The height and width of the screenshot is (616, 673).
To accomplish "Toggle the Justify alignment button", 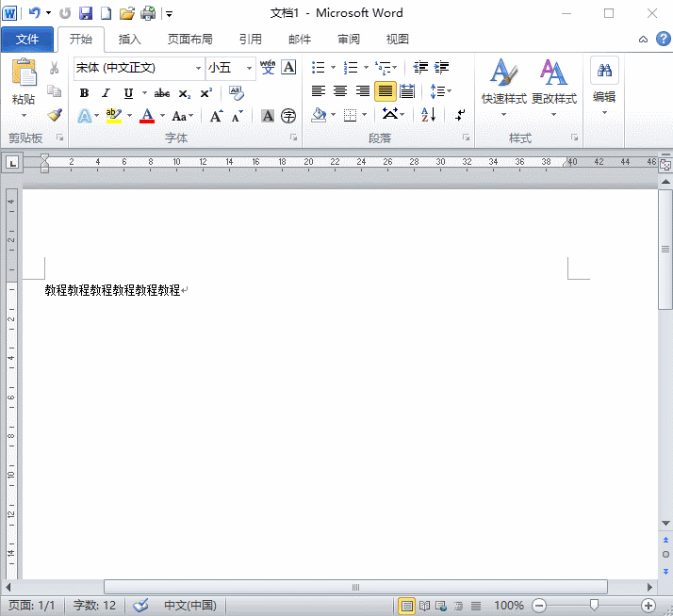I will [385, 91].
